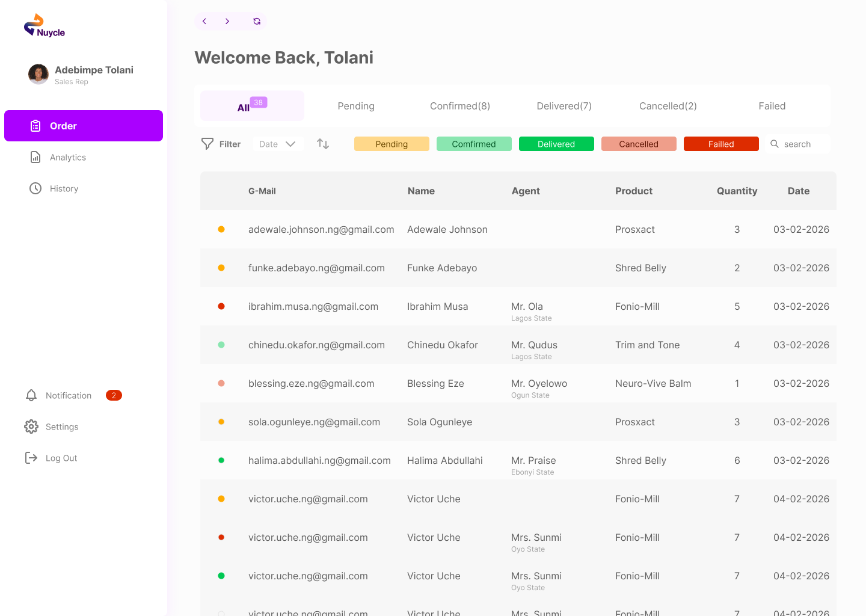Screen dimensions: 866x616
Task: Click the red Failled status chip
Action: coord(721,144)
